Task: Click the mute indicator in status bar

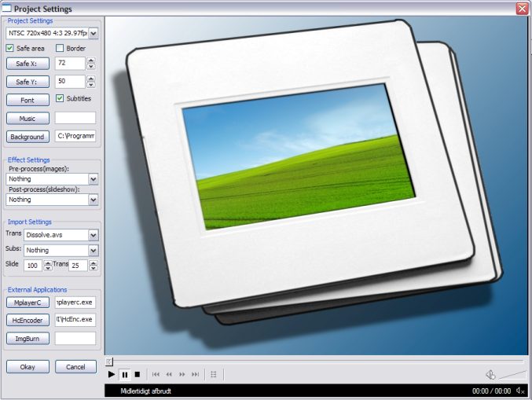Action: click(x=520, y=391)
